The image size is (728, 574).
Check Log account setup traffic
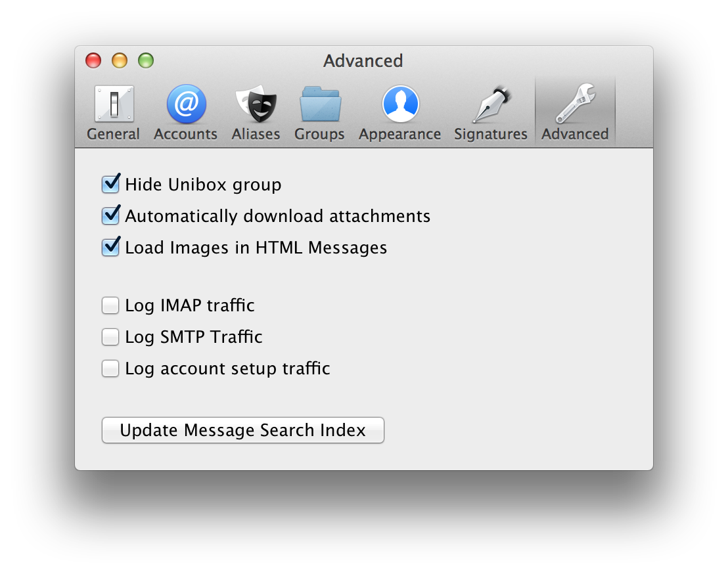[110, 368]
